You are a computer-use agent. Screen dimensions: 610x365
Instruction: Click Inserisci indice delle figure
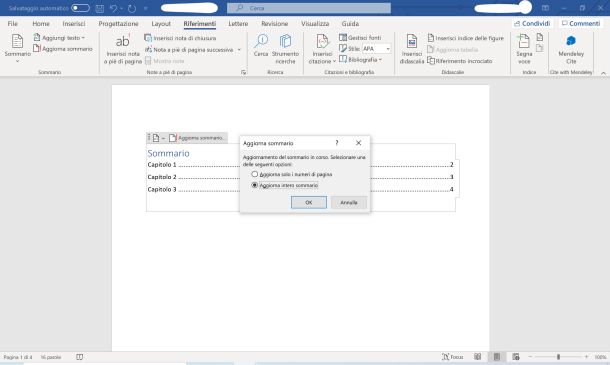click(465, 38)
